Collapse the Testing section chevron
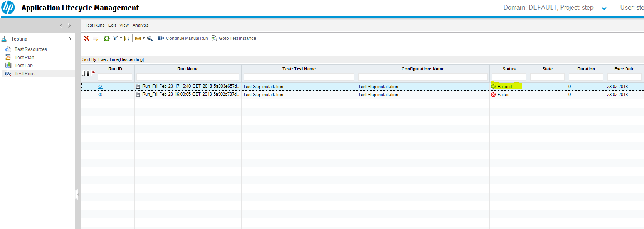This screenshot has height=229, width=644. 69,39
